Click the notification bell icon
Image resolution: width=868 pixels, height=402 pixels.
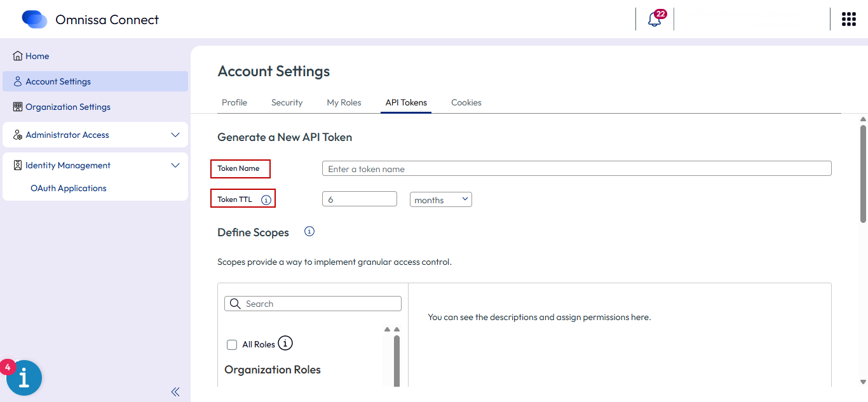pos(654,19)
